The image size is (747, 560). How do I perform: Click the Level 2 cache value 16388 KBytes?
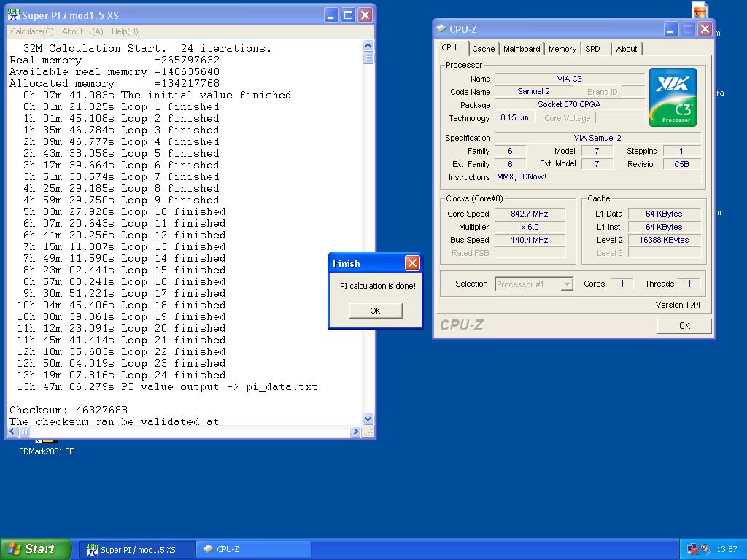click(x=664, y=240)
